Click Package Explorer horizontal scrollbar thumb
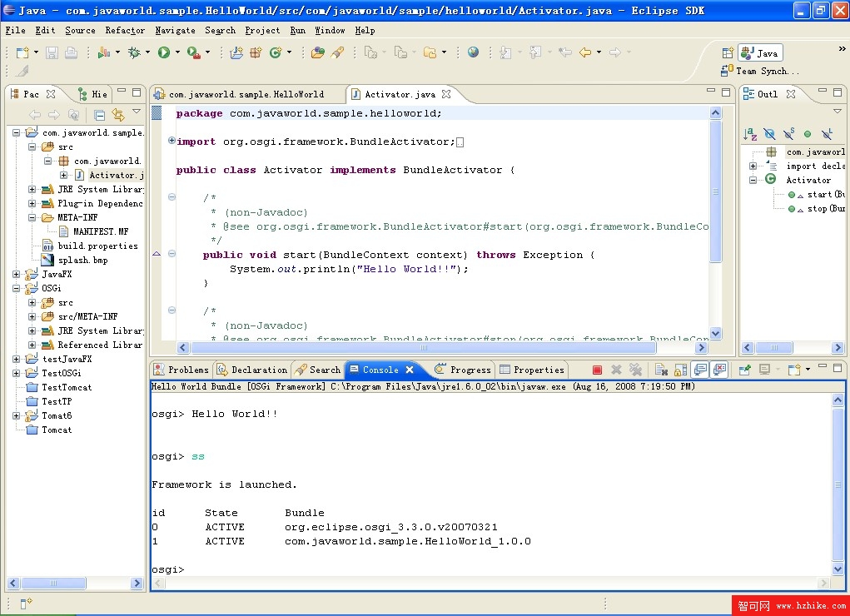This screenshot has height=616, width=850. click(53, 583)
